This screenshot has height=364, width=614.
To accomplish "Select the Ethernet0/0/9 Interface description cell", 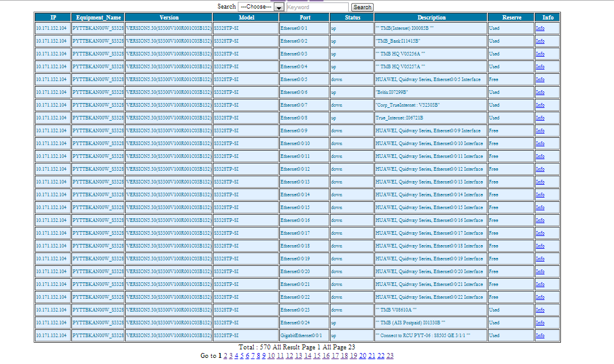I will pyautogui.click(x=430, y=130).
